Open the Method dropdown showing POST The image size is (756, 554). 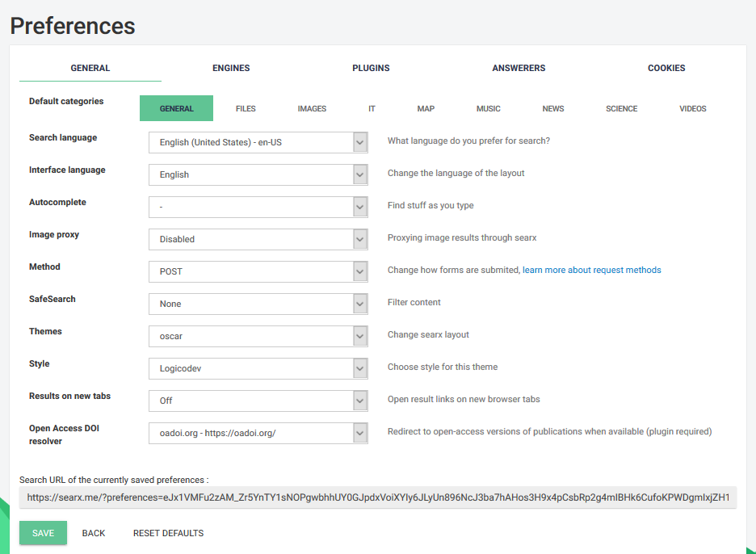(x=258, y=271)
